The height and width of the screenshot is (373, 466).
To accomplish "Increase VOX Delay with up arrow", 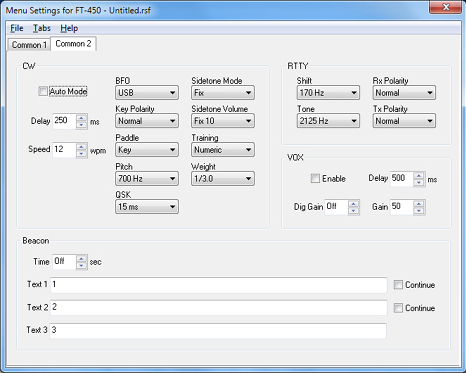I will tap(419, 175).
